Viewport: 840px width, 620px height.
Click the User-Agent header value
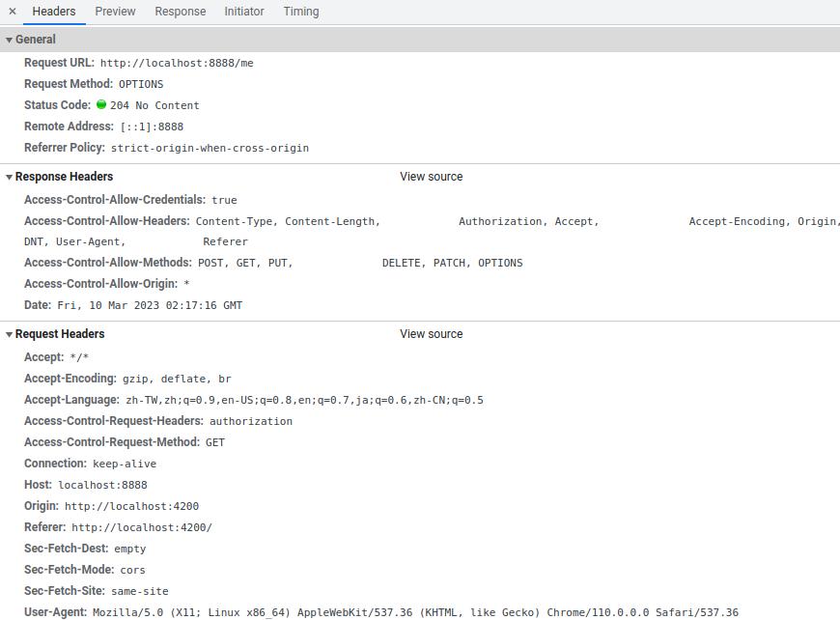(415, 612)
